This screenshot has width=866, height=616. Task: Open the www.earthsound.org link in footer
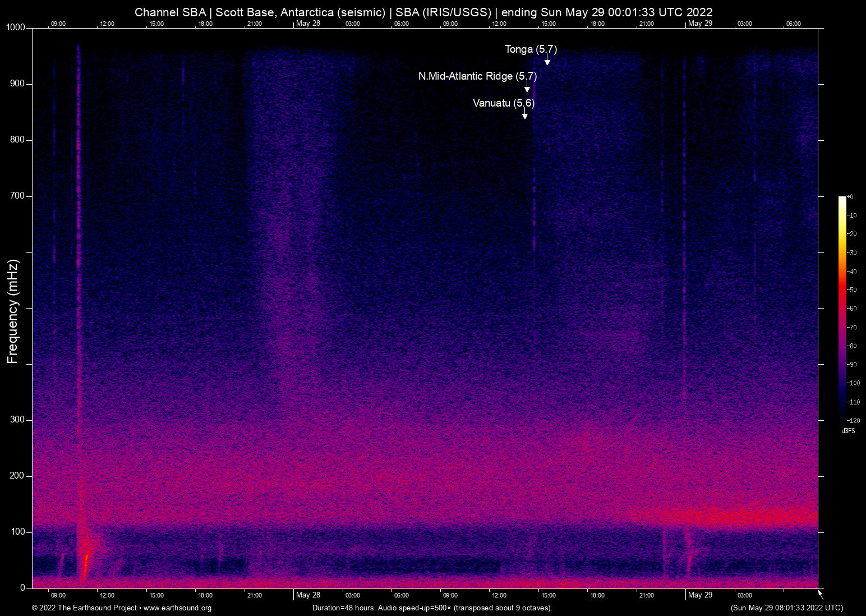pyautogui.click(x=177, y=608)
